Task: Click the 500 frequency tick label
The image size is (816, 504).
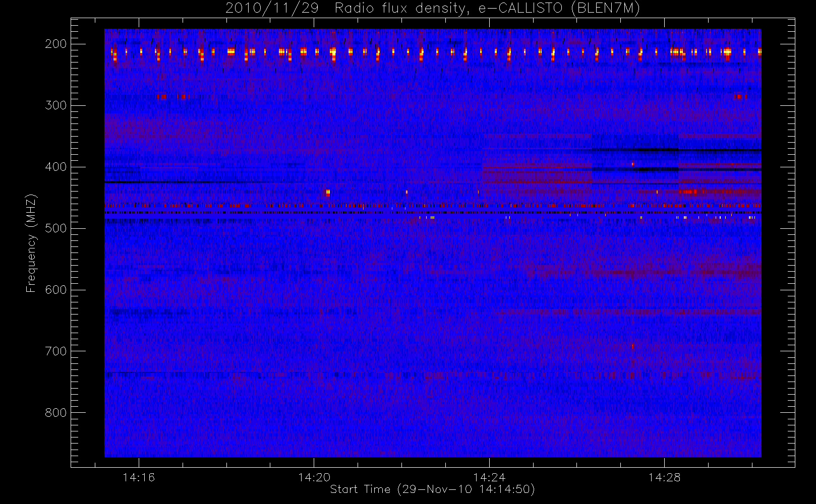Action: tap(56, 228)
